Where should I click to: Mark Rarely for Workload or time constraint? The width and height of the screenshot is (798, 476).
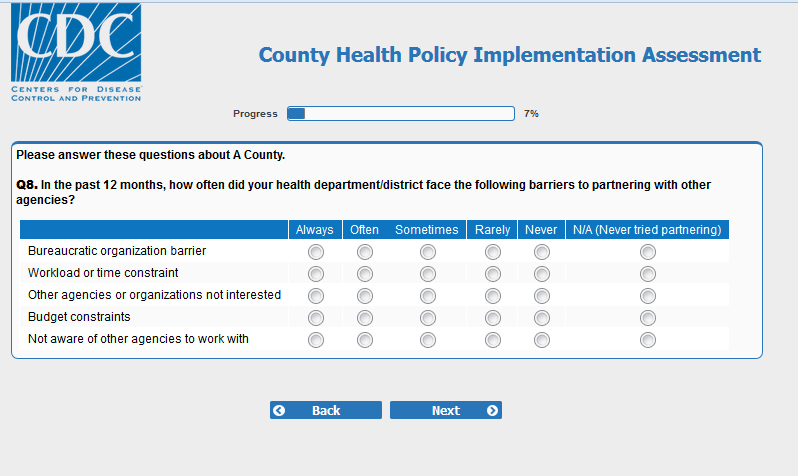pyautogui.click(x=492, y=274)
